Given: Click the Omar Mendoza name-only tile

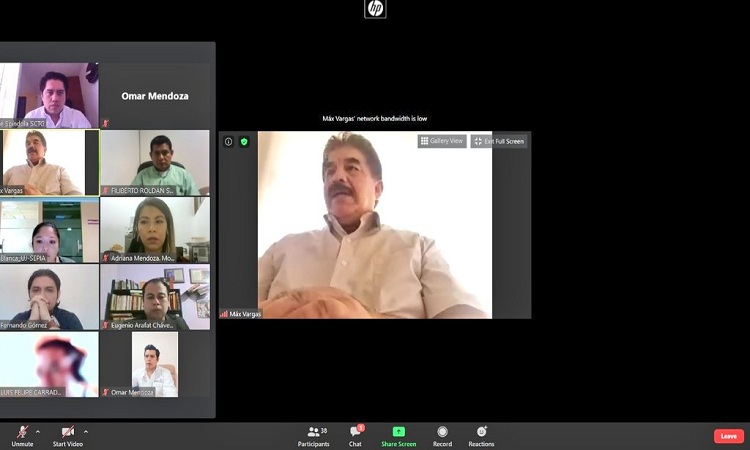Looking at the screenshot, I should pyautogui.click(x=154, y=96).
